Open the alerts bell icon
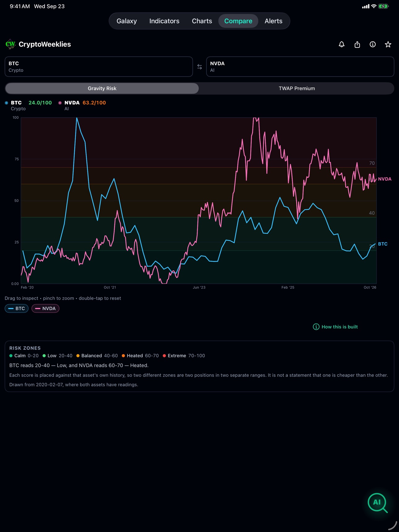The height and width of the screenshot is (532, 399). [x=341, y=45]
